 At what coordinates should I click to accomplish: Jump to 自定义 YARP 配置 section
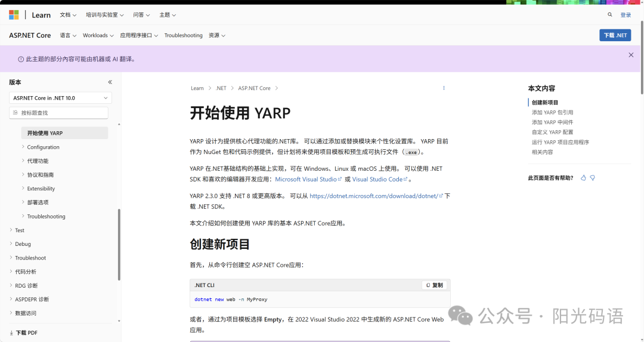(552, 132)
